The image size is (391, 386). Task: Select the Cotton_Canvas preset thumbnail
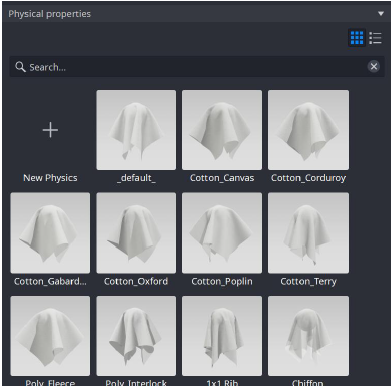click(x=222, y=130)
